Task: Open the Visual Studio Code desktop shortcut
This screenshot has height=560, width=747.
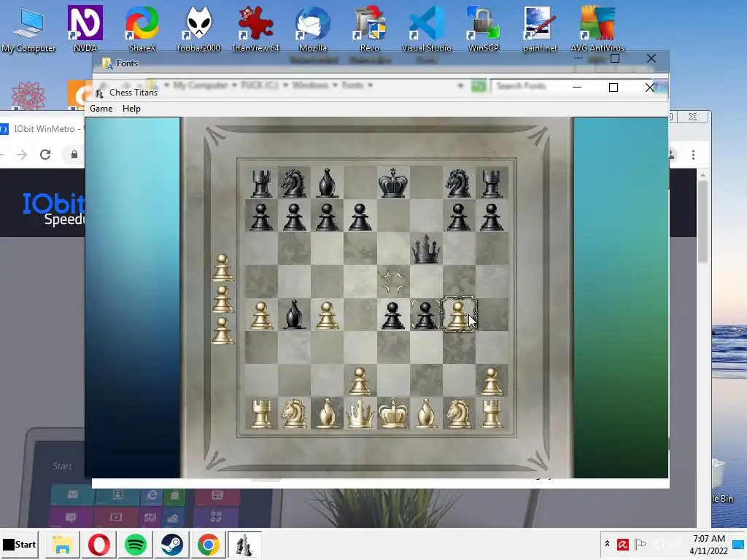Action: [426, 29]
